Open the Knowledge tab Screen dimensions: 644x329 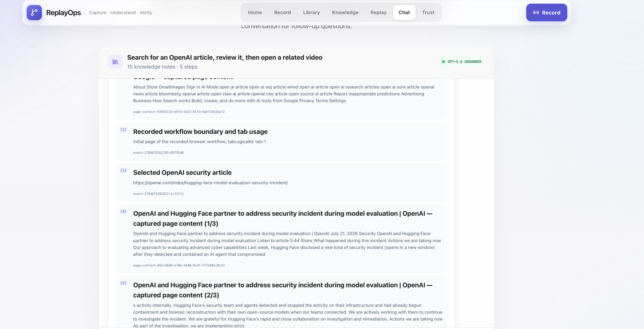pyautogui.click(x=345, y=12)
